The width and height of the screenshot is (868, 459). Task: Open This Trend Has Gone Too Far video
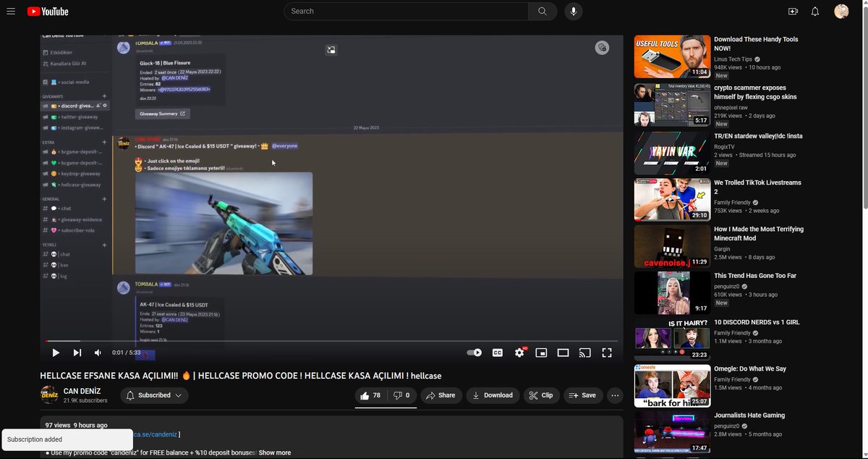[x=755, y=276]
